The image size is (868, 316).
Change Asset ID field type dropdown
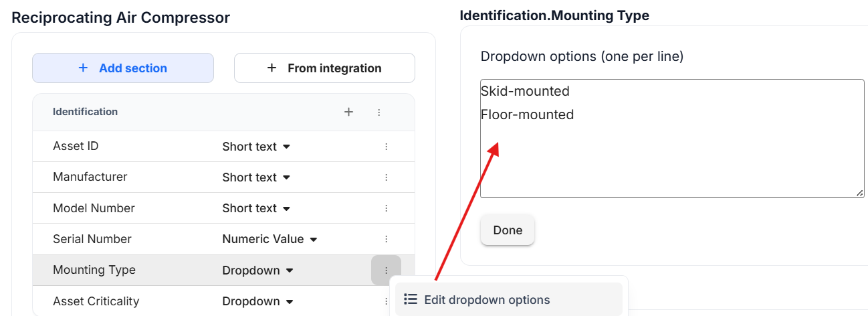coord(256,147)
